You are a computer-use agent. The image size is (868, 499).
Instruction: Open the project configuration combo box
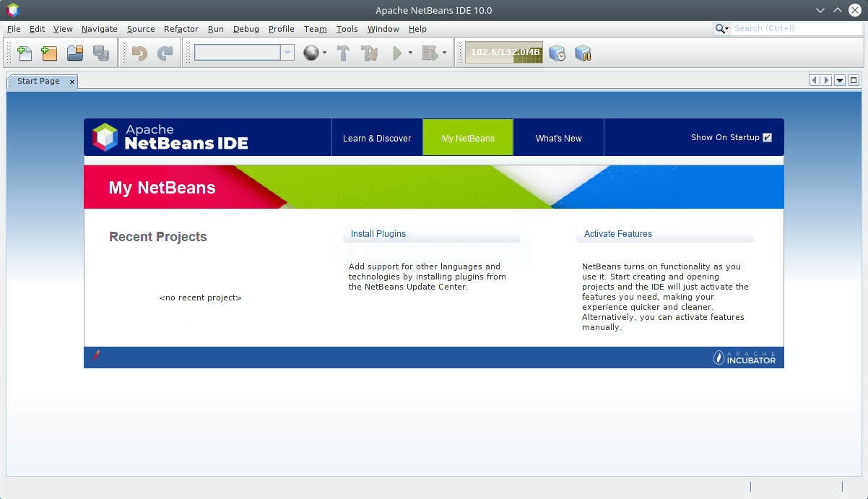243,52
